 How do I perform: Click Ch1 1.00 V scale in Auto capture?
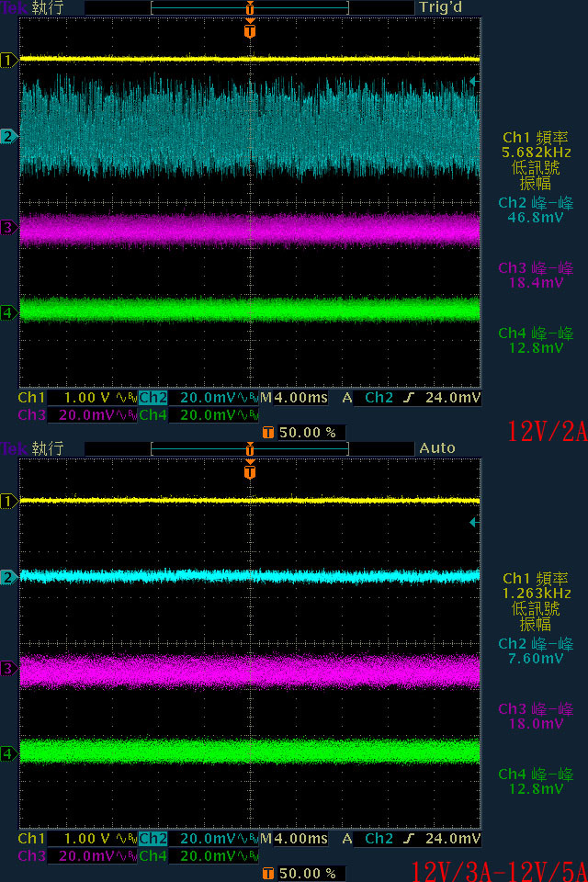pyautogui.click(x=86, y=839)
